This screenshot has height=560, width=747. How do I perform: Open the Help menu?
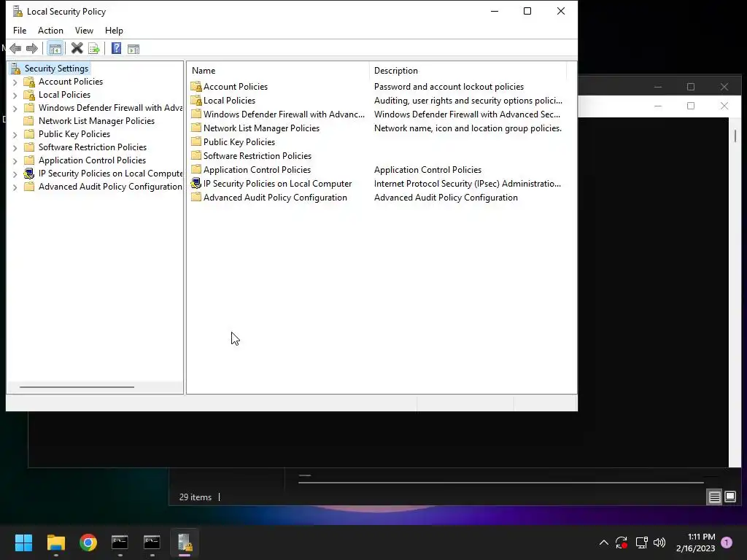pos(114,31)
